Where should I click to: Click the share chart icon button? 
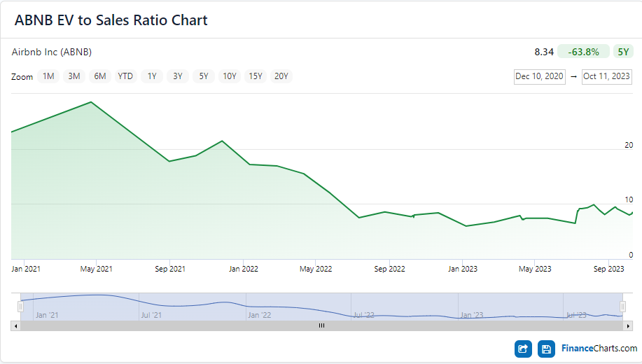[523, 349]
